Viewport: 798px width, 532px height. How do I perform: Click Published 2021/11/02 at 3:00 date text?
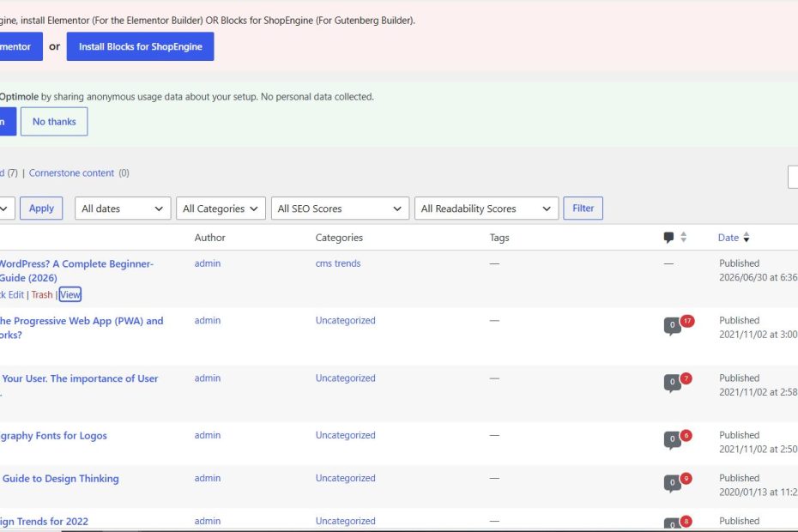tap(759, 327)
